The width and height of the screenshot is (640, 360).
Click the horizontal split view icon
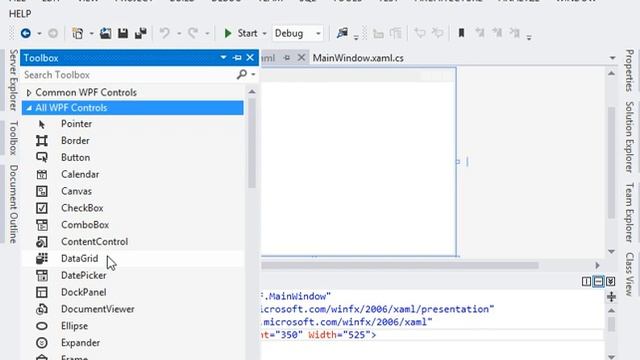[598, 282]
